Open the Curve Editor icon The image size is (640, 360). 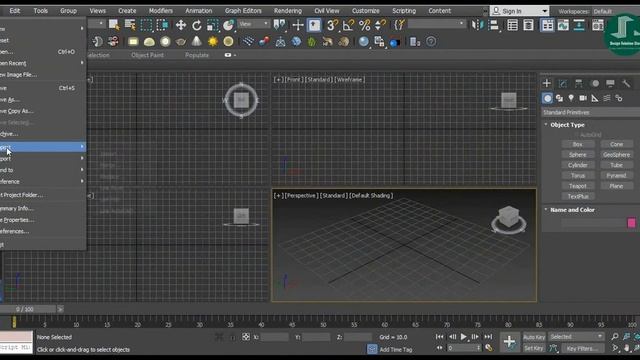(x=563, y=25)
